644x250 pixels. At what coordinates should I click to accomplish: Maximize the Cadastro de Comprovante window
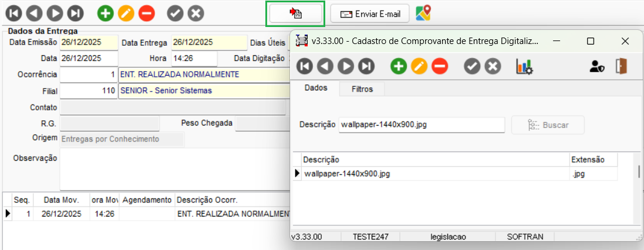[x=591, y=41]
